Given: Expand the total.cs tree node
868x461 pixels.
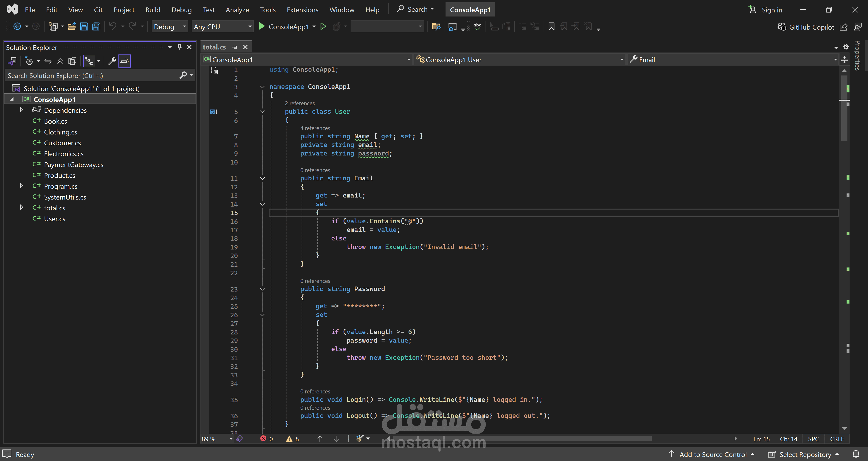Looking at the screenshot, I should click(21, 207).
